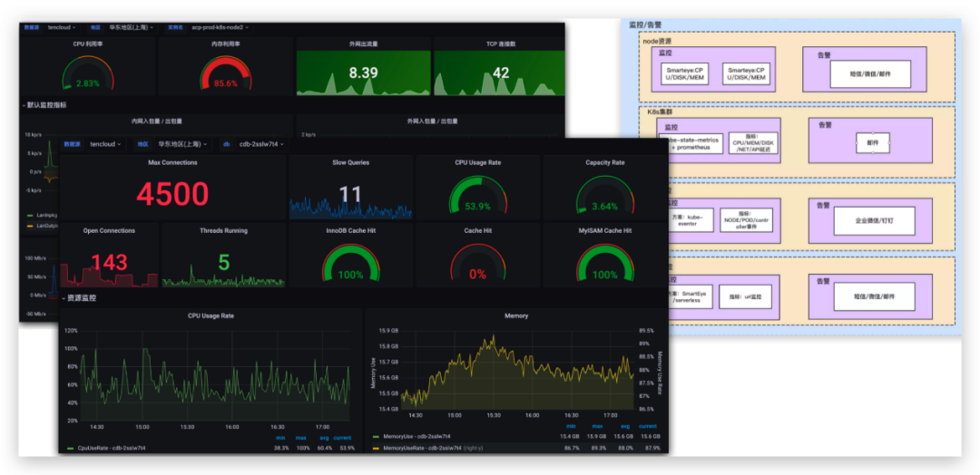
Task: Toggle MemoryUse - cdb-2sslw7t4 legend series
Action: pos(416,437)
